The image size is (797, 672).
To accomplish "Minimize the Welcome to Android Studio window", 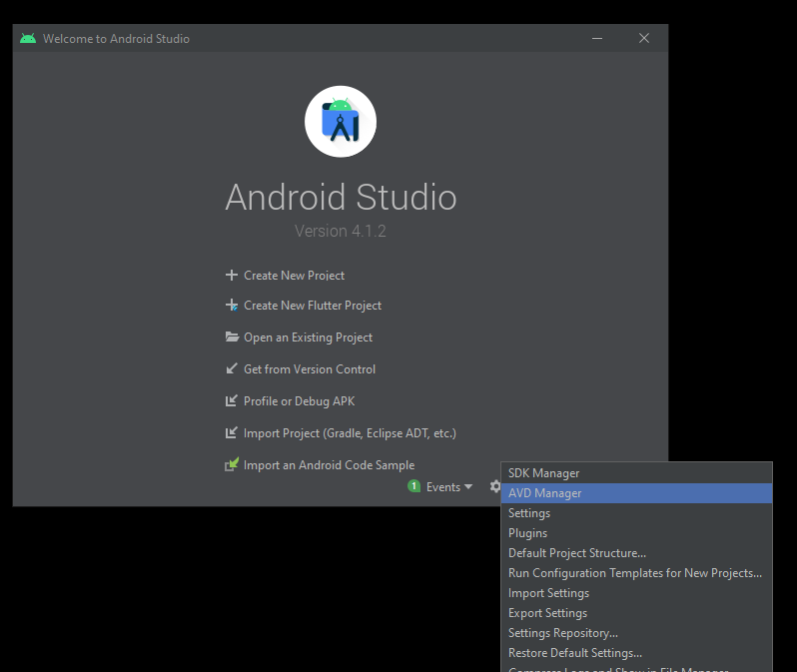I will pos(597,38).
